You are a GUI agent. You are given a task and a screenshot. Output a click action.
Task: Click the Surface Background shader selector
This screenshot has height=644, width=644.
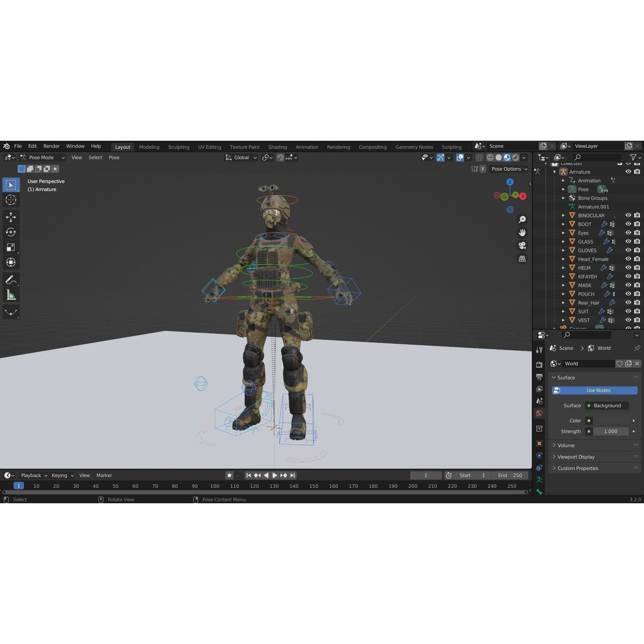coord(606,406)
